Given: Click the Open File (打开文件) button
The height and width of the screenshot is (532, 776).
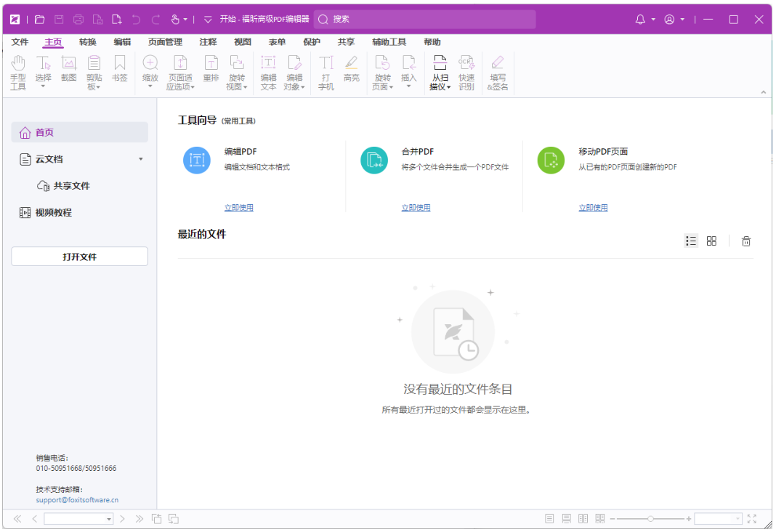Looking at the screenshot, I should pos(80,257).
